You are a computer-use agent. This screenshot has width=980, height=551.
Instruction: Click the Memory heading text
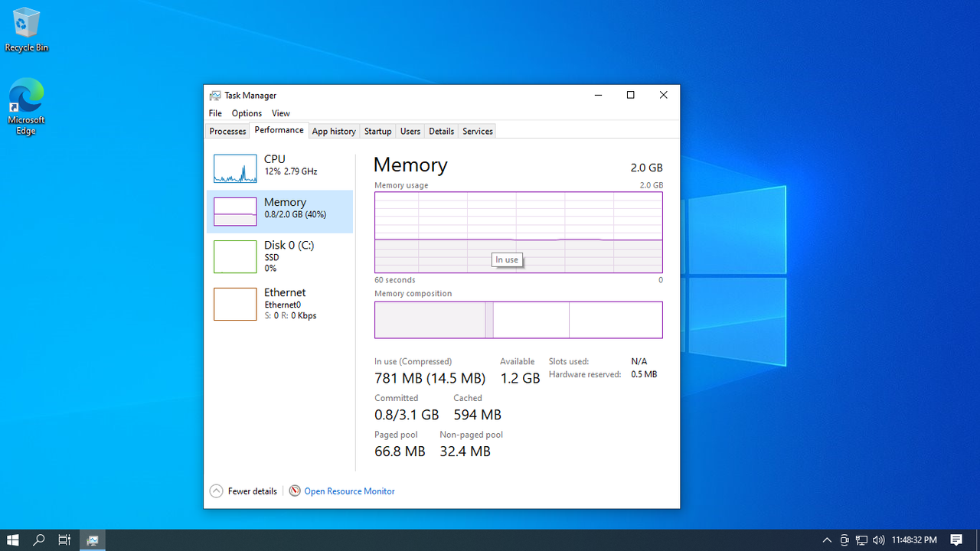pos(410,165)
